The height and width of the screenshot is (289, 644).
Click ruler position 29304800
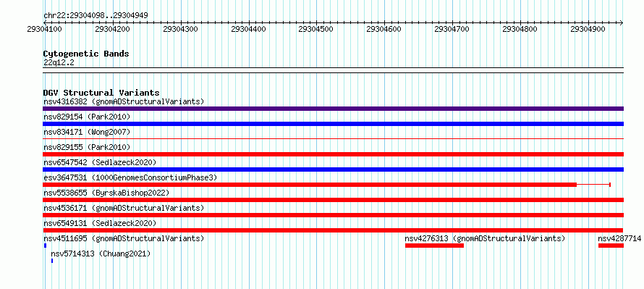point(520,29)
